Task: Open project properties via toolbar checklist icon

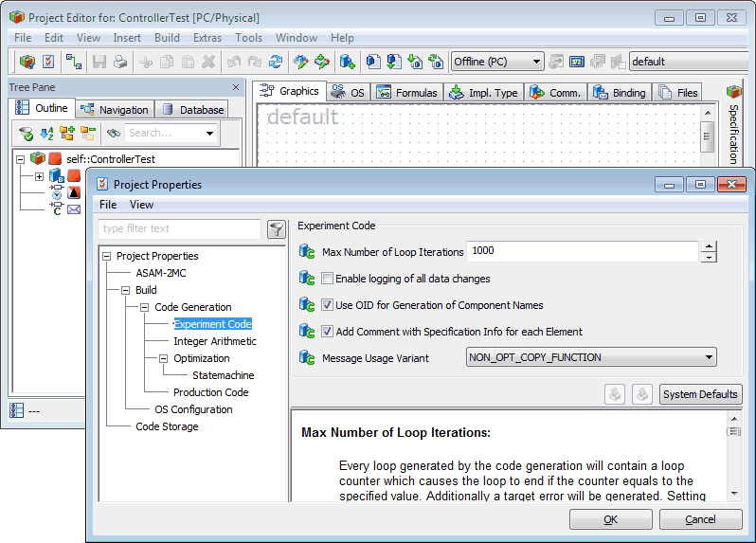Action: pyautogui.click(x=48, y=62)
